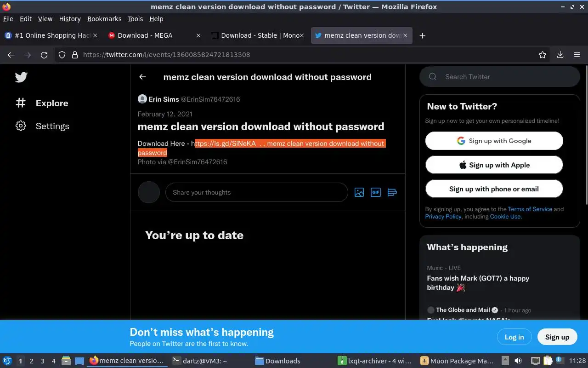This screenshot has width=588, height=368.
Task: Open the Cookie Use link
Action: [505, 216]
